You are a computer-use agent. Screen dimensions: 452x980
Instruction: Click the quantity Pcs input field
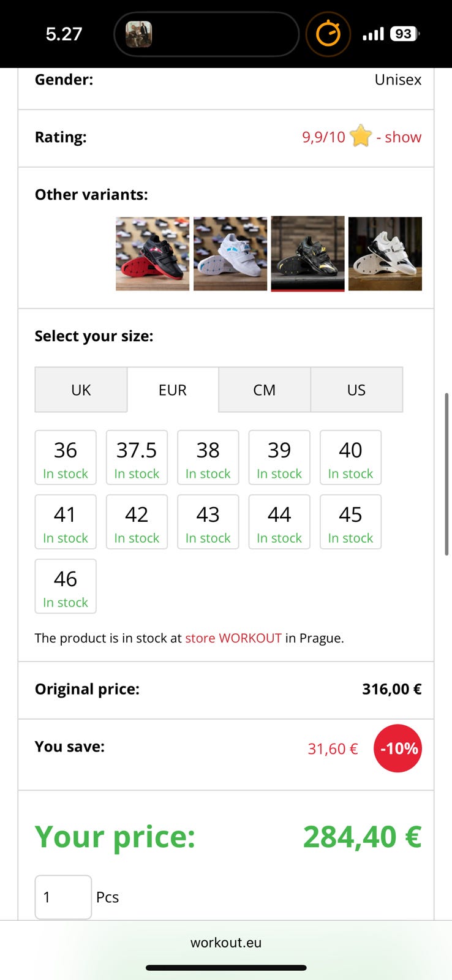[63, 897]
